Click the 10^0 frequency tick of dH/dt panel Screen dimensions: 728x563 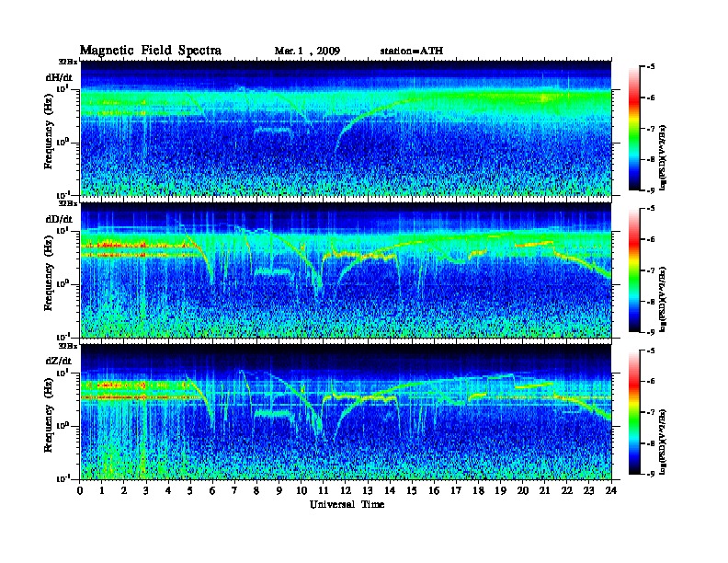click(63, 142)
